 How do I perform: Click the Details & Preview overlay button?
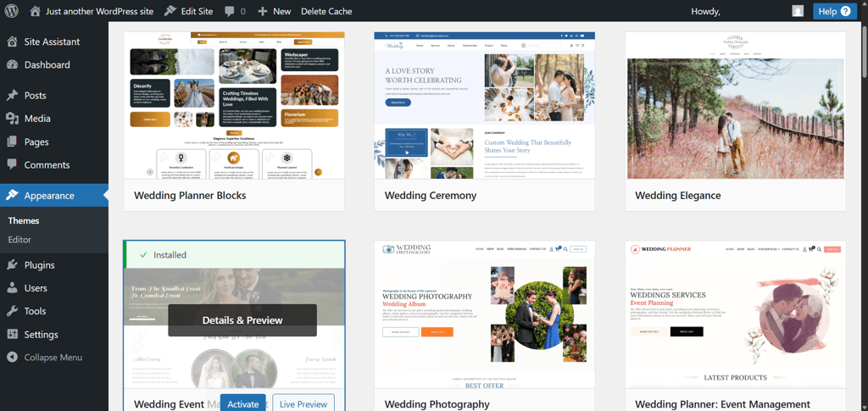click(x=242, y=320)
